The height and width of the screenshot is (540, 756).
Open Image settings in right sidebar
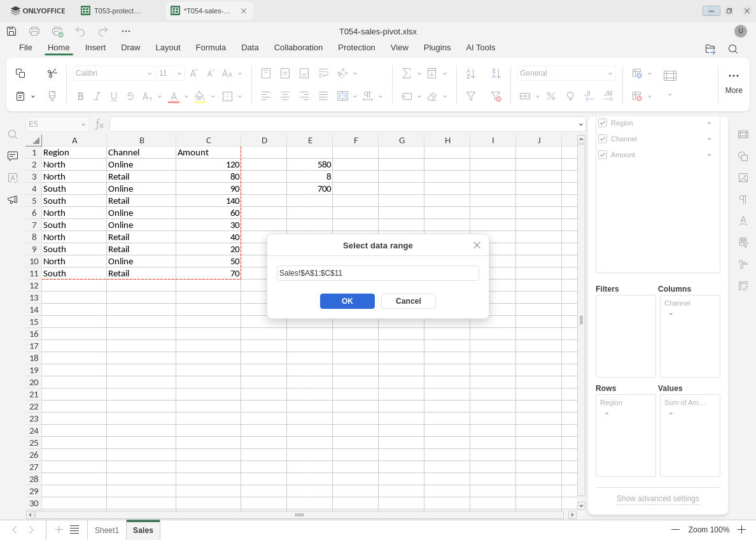[x=743, y=178]
